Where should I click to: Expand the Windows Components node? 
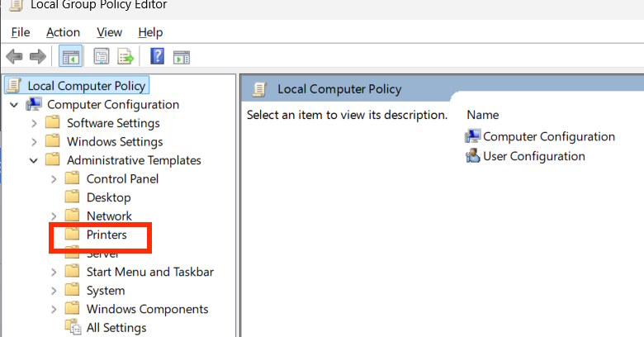coord(54,309)
